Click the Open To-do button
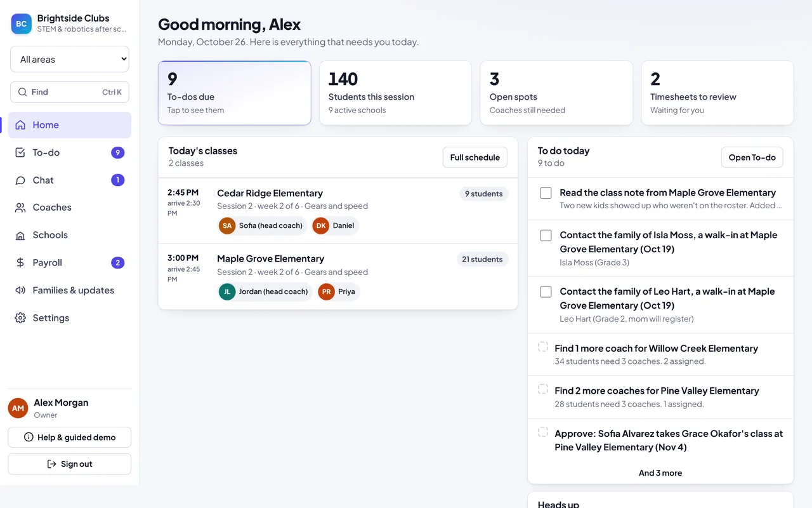Screen dimensions: 812x508 click(752, 157)
